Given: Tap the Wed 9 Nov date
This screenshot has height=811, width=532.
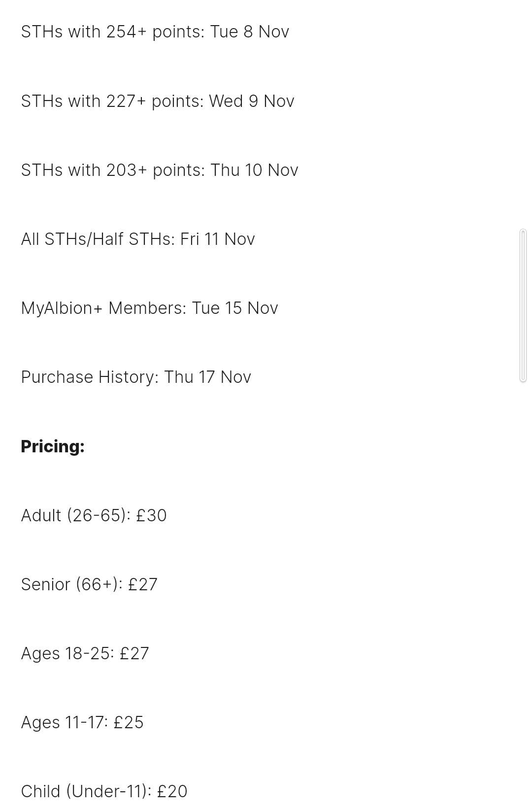Looking at the screenshot, I should point(252,101).
